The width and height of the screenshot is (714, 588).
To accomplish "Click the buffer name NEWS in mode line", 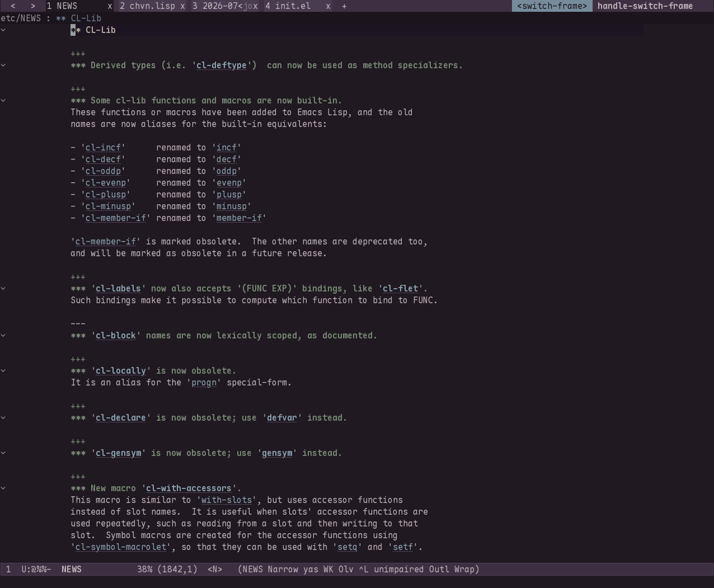I will pyautogui.click(x=72, y=569).
